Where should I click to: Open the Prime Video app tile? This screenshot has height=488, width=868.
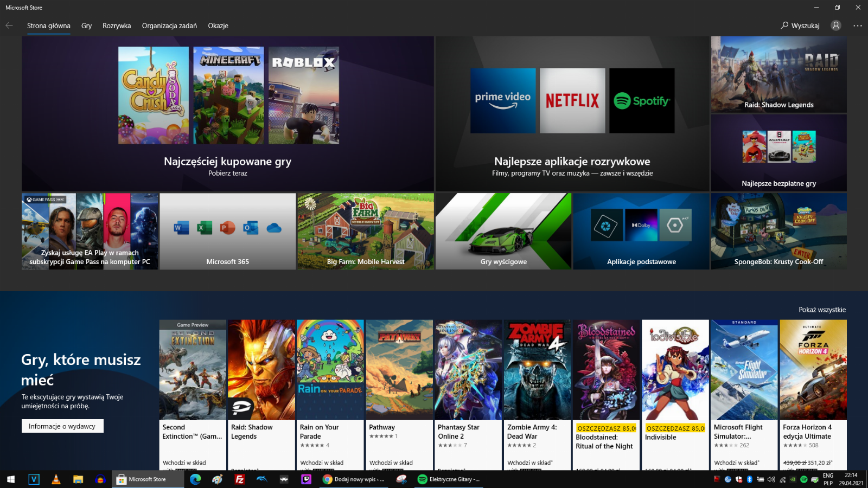pos(503,101)
